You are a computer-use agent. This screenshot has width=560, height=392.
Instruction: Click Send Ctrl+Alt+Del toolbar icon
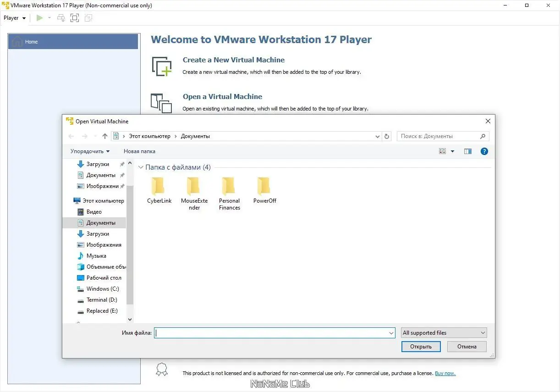[x=60, y=18]
